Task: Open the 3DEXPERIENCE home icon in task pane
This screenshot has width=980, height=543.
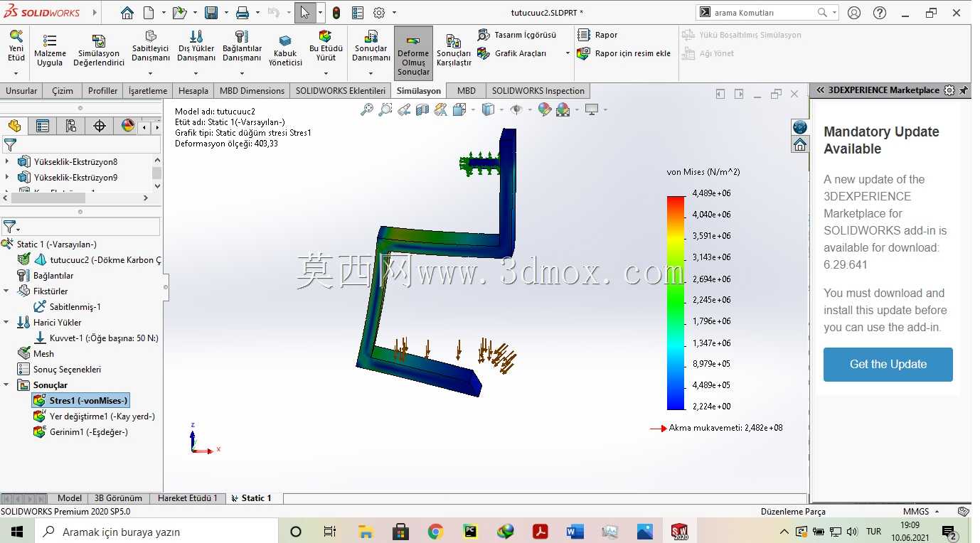Action: (x=800, y=145)
